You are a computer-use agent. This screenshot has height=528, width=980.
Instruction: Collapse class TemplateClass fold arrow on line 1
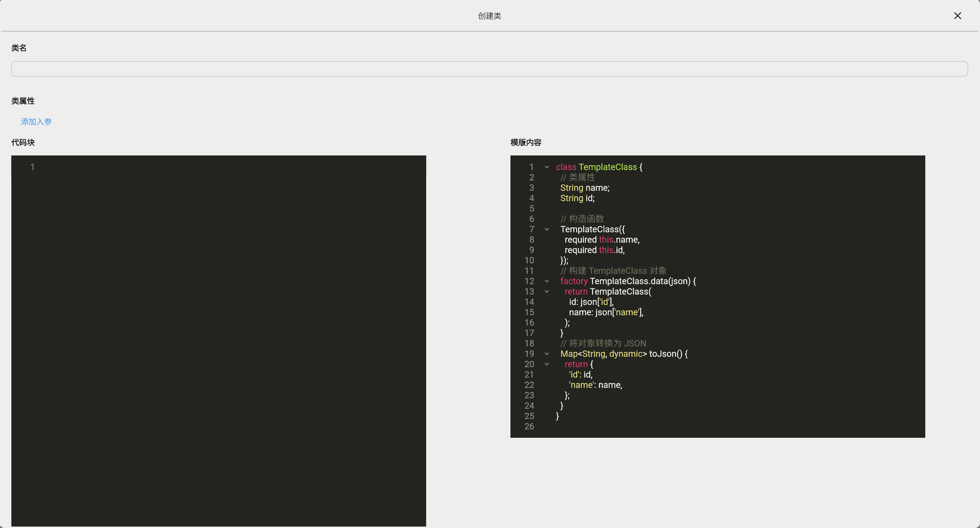547,167
